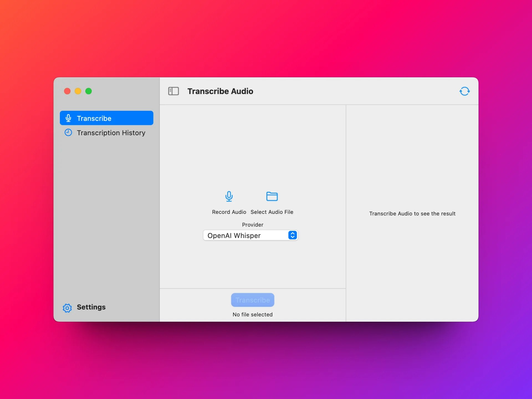The image size is (532, 399).
Task: Toggle the sidebar panel icon in toolbar
Action: coord(173,91)
